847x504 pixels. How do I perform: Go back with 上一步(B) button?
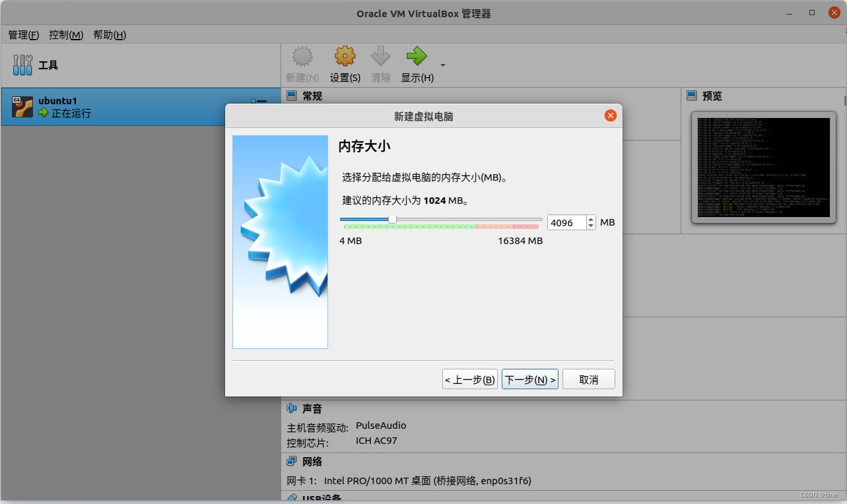(470, 379)
